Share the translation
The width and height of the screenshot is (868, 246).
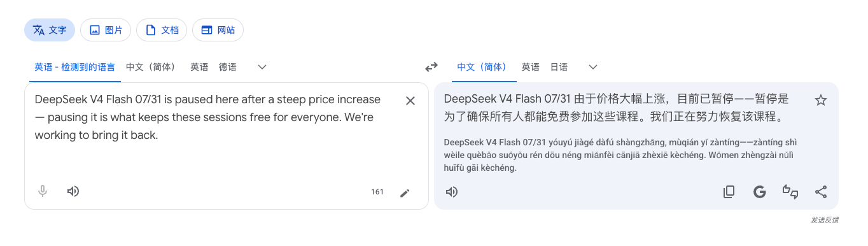coord(821,192)
